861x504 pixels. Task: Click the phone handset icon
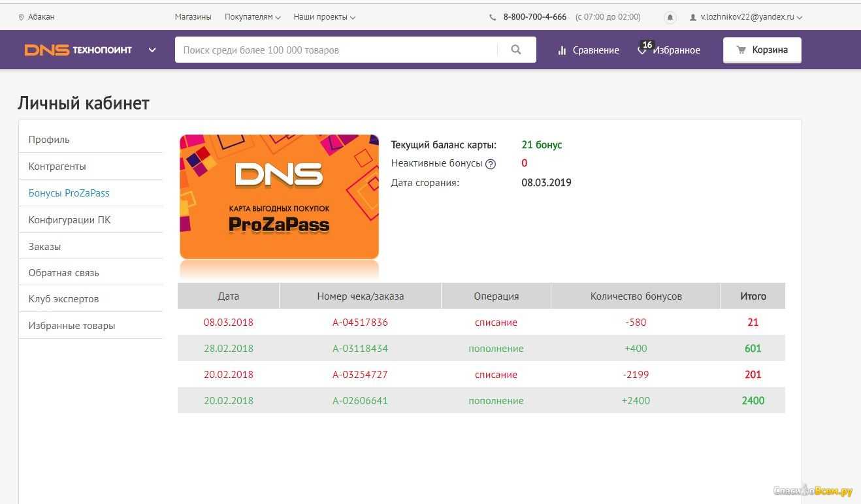point(493,18)
